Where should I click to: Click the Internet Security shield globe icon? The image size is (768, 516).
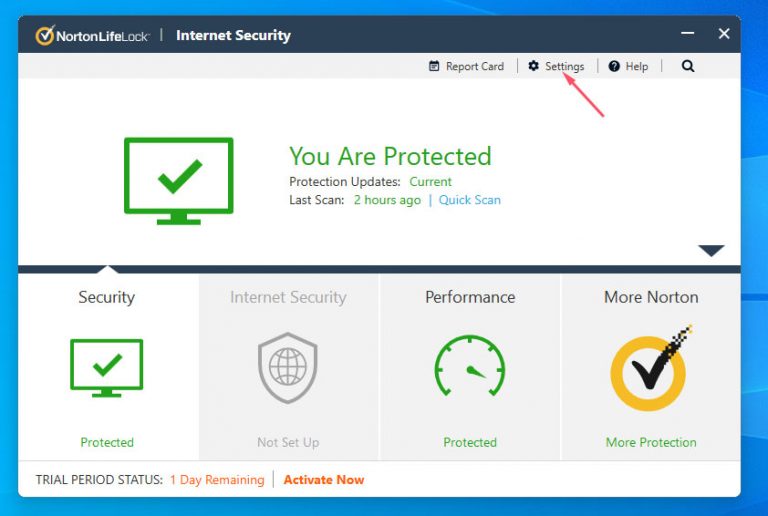(x=288, y=367)
